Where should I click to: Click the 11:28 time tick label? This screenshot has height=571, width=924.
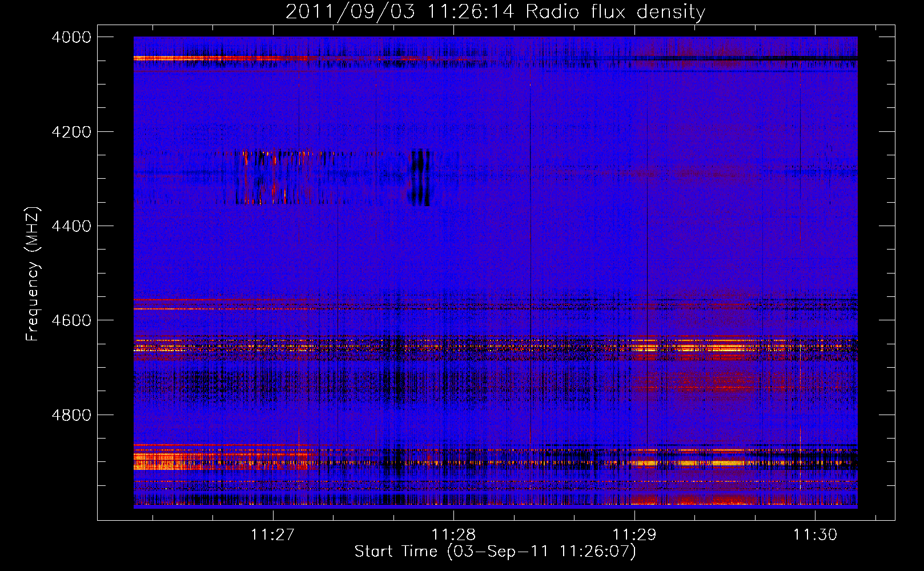tap(453, 534)
